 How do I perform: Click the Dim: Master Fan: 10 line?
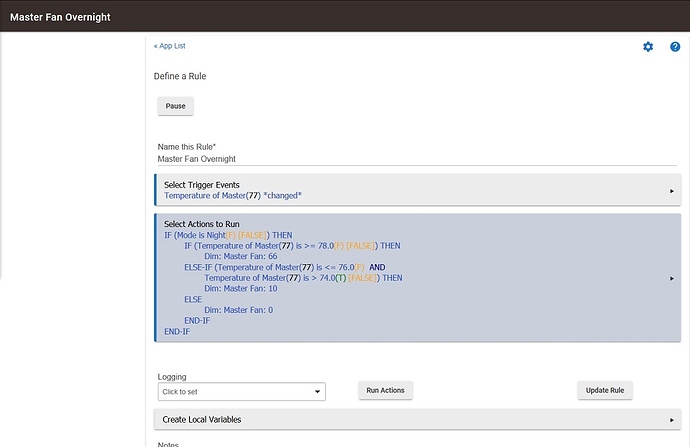241,288
